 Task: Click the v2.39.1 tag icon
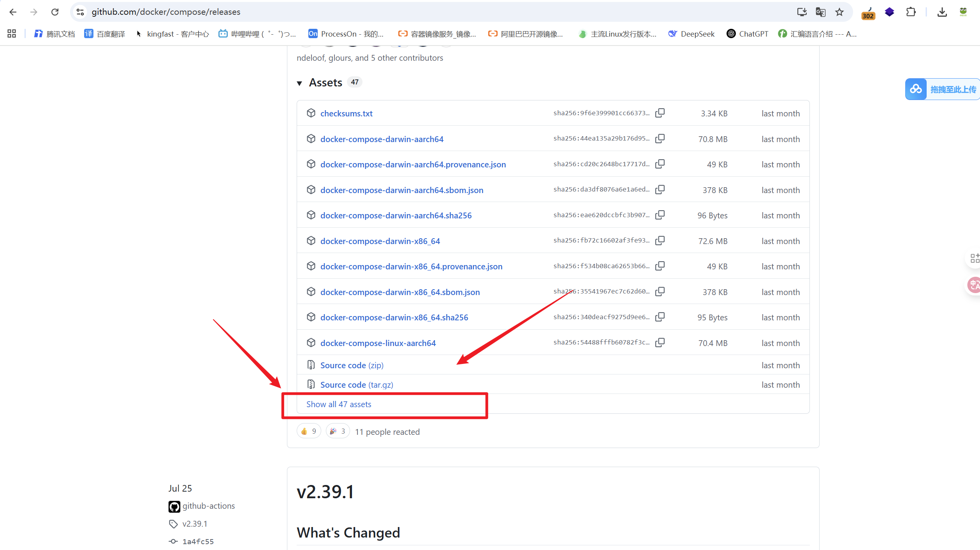173,524
